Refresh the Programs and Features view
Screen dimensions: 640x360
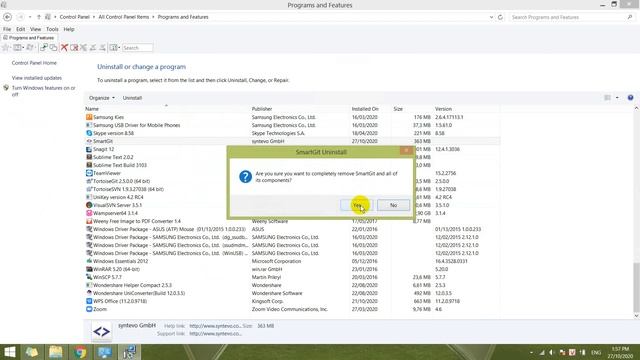coord(500,17)
